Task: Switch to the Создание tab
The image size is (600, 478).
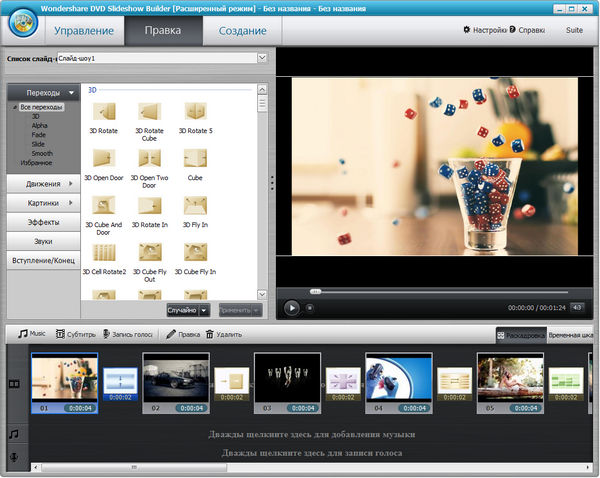Action: (242, 31)
